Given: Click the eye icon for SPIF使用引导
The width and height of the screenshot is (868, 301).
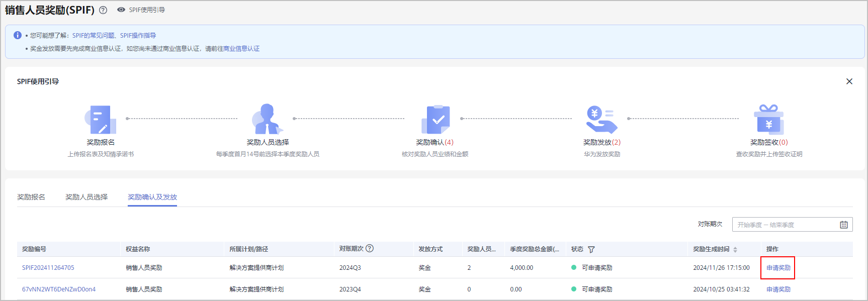Looking at the screenshot, I should point(121,10).
